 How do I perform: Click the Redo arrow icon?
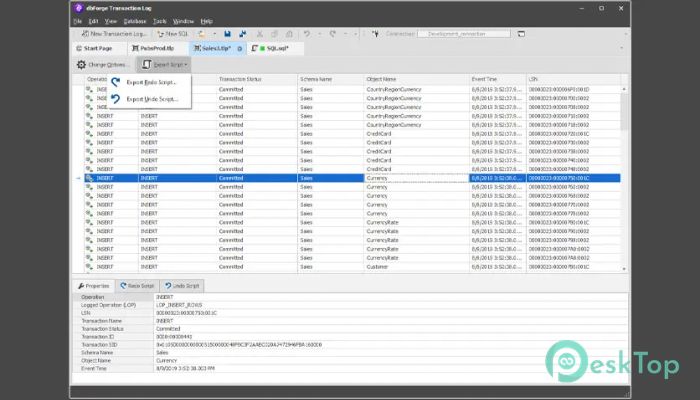(333, 34)
